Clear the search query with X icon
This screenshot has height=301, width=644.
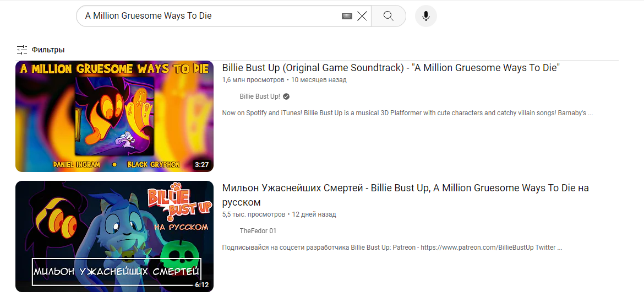(x=362, y=16)
